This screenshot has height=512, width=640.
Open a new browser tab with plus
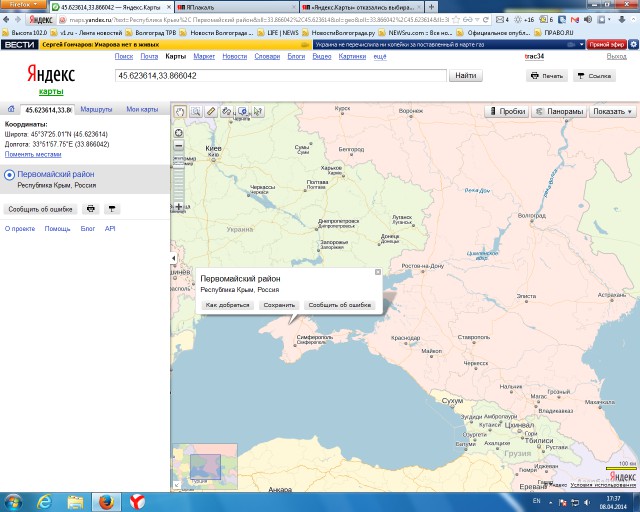point(431,7)
